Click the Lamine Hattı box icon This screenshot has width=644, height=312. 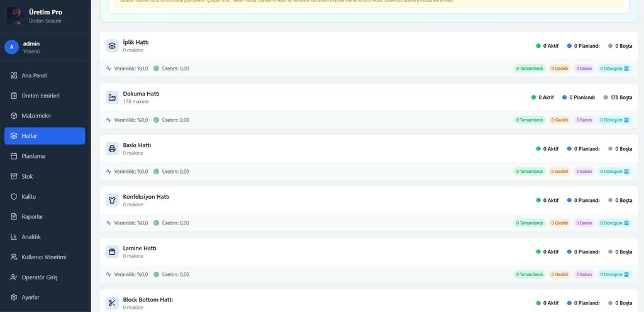coord(112,252)
